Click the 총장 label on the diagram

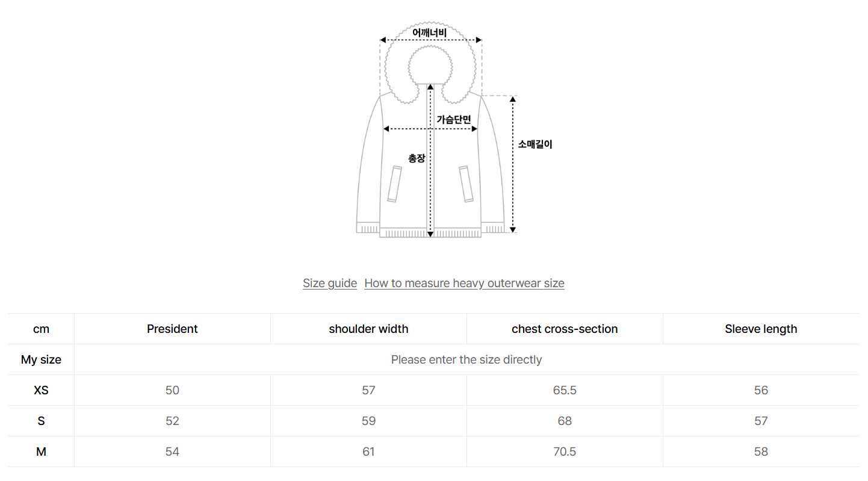[x=417, y=158]
